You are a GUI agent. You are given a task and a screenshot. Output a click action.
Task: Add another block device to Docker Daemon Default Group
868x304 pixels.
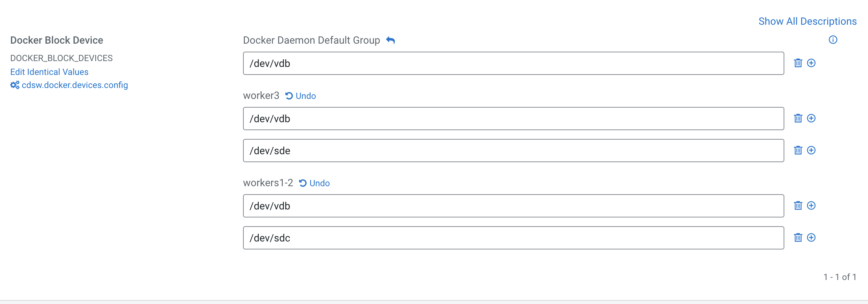pos(812,63)
